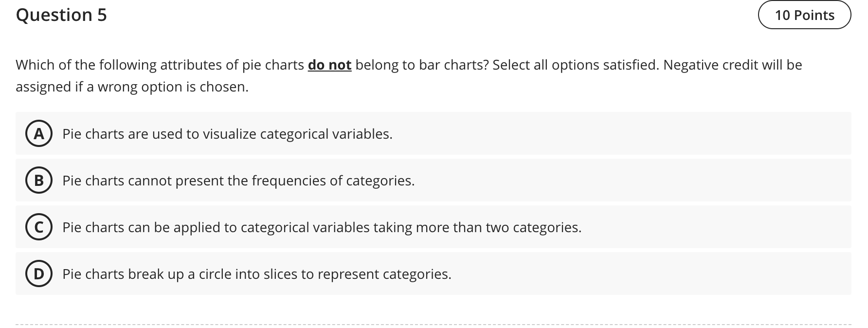Viewport: 868px width, 328px height.
Task: Click the row containing option A
Action: pos(434,134)
